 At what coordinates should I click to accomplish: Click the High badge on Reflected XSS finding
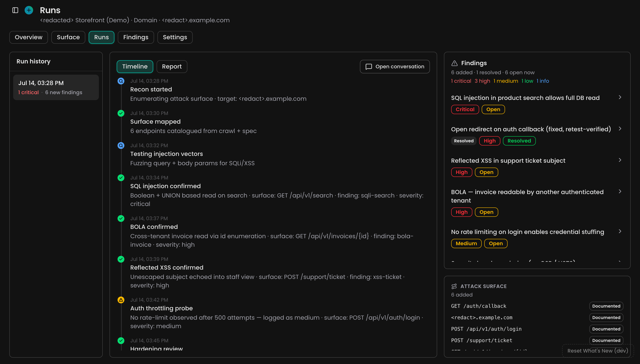(462, 172)
